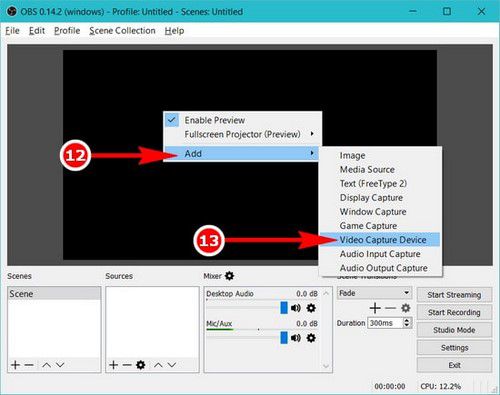The width and height of the screenshot is (500, 395).
Task: Click the Desktop Audio volume slider handle
Action: [284, 308]
